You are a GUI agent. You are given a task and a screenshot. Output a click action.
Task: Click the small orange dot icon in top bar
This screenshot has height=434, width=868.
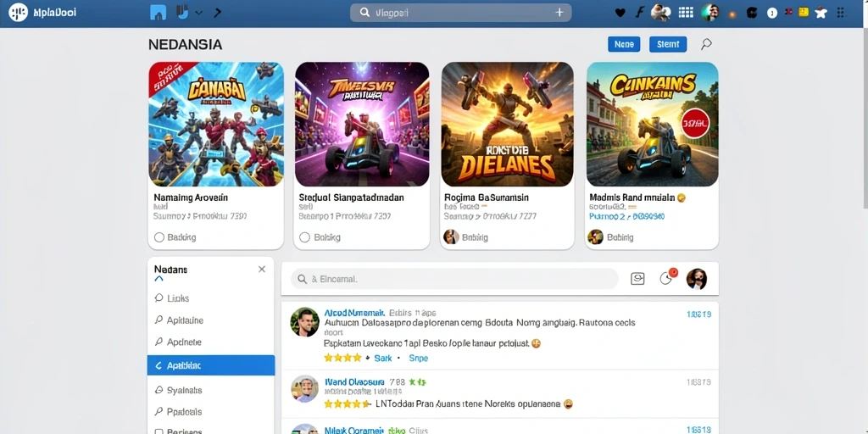pos(732,14)
